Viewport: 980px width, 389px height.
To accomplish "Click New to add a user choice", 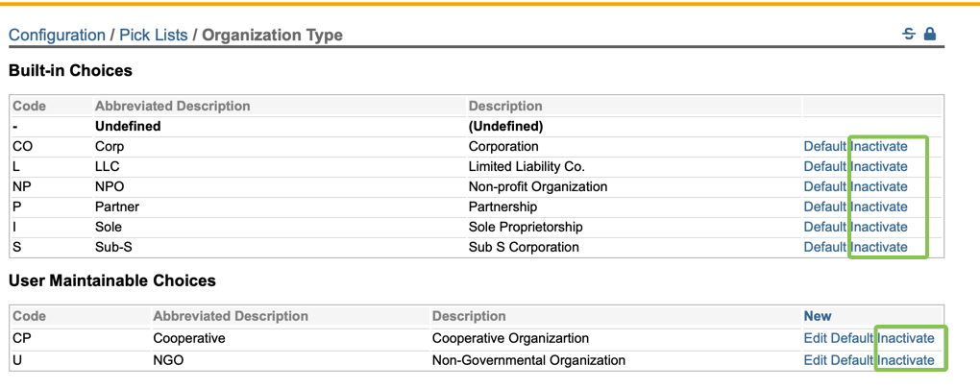I will [818, 316].
